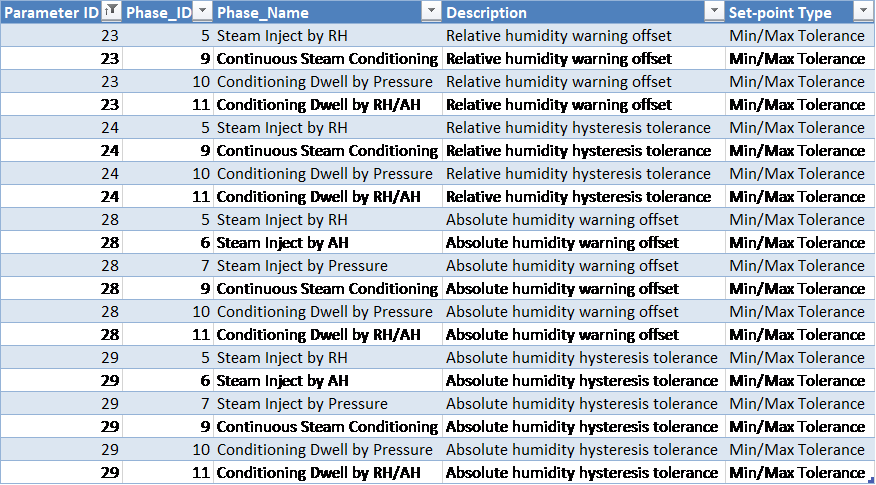Click Phase_ID 10 cell in Parameter 24 row
This screenshot has width=876, height=485.
pyautogui.click(x=200, y=174)
